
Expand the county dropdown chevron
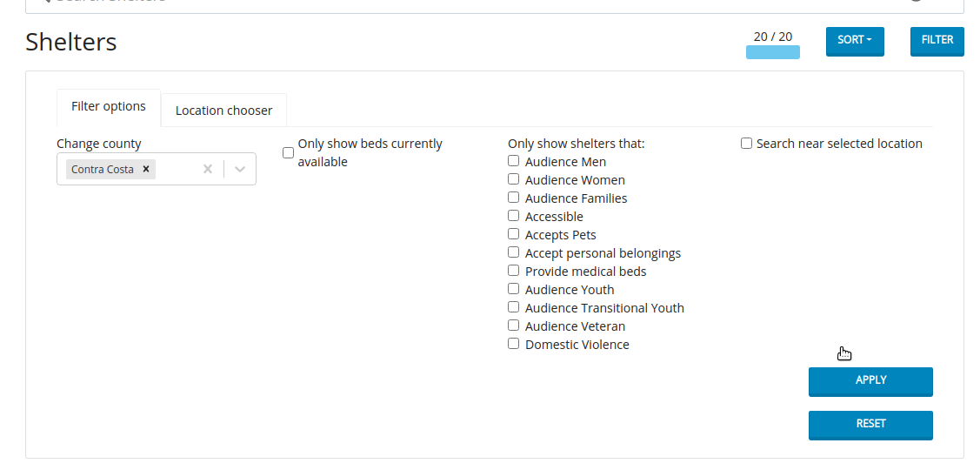(239, 169)
